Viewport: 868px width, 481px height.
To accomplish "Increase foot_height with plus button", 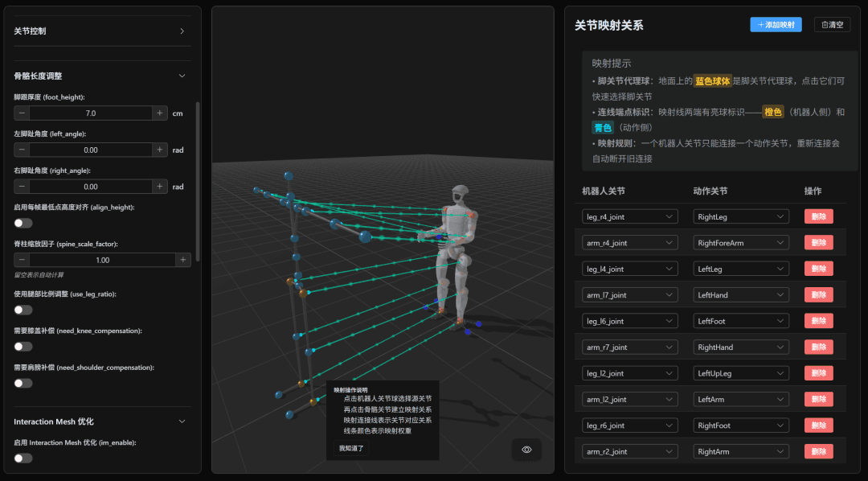I will click(160, 113).
